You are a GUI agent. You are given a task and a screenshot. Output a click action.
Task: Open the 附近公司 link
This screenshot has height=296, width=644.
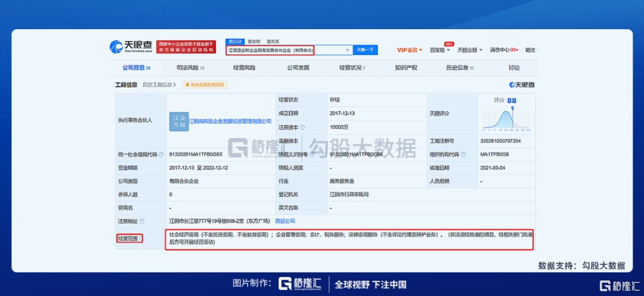pos(285,221)
